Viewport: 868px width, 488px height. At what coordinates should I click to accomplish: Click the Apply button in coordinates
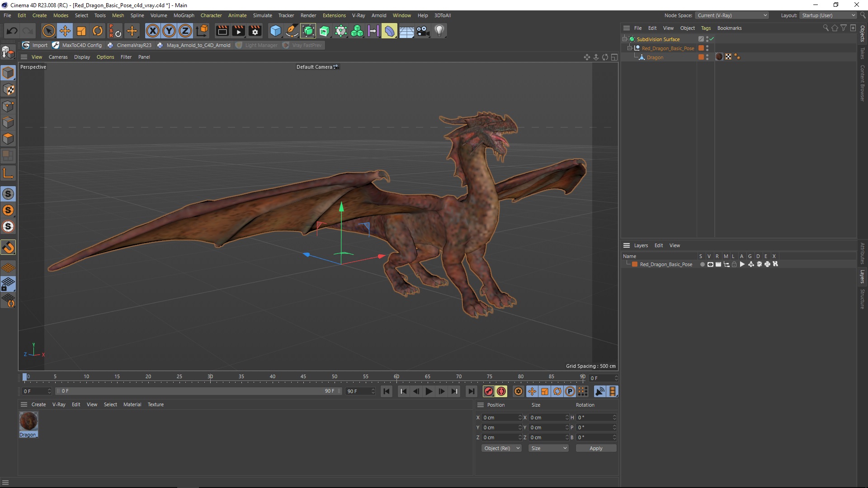tap(596, 448)
